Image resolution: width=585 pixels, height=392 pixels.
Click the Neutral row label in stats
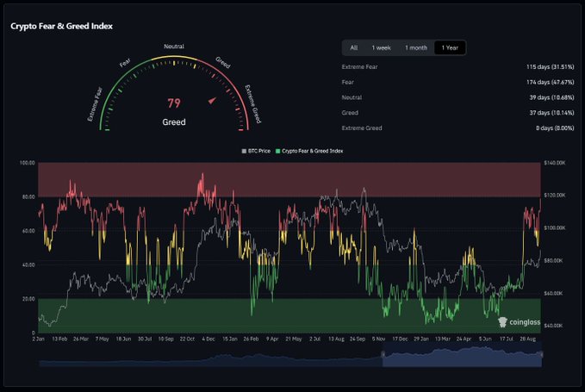(352, 97)
